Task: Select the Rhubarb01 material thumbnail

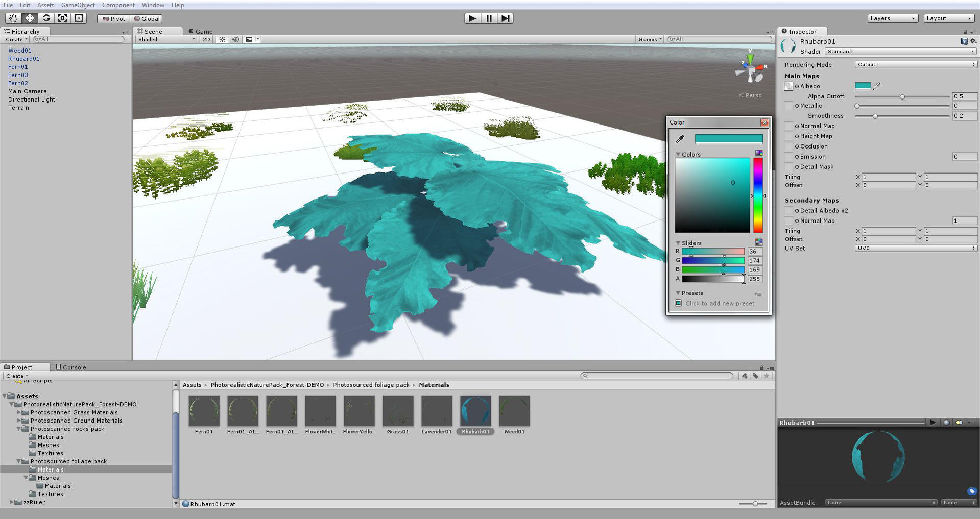Action: (x=475, y=411)
